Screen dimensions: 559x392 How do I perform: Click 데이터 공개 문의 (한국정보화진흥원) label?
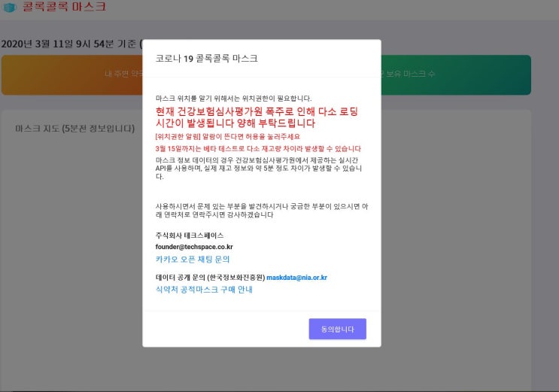coord(211,278)
